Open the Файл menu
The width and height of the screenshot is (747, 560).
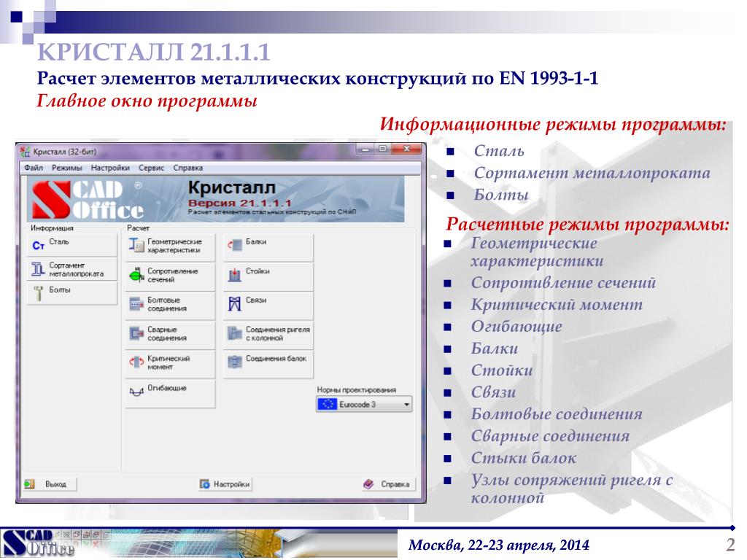pos(34,168)
